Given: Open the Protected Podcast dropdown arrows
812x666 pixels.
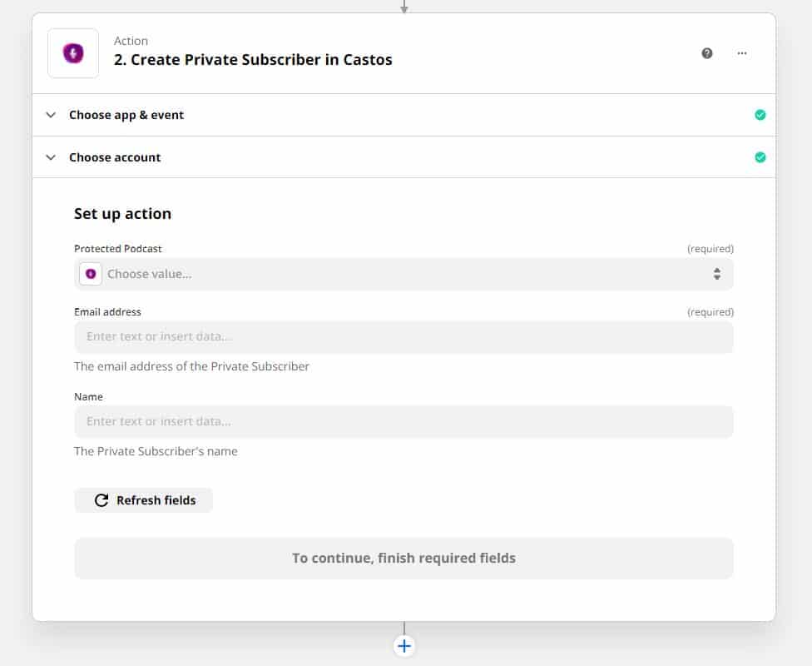Looking at the screenshot, I should tap(716, 274).
